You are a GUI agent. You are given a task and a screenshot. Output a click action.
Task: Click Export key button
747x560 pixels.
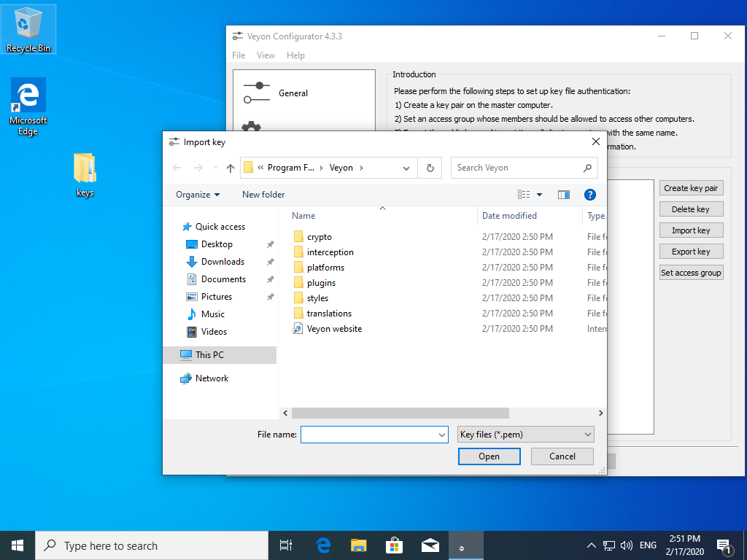click(691, 252)
